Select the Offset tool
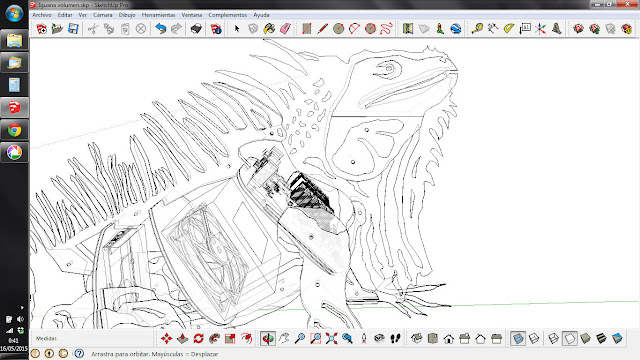640x360 pixels. (x=246, y=338)
